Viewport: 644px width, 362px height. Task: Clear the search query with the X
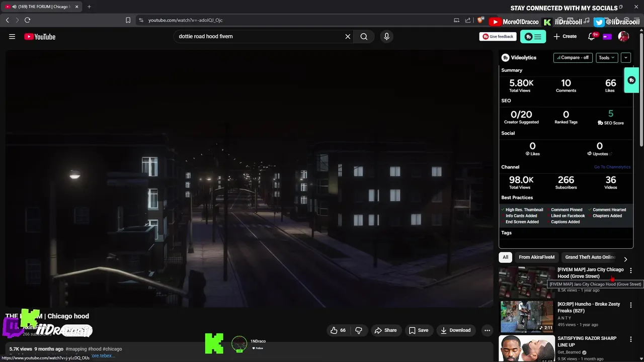click(x=348, y=36)
